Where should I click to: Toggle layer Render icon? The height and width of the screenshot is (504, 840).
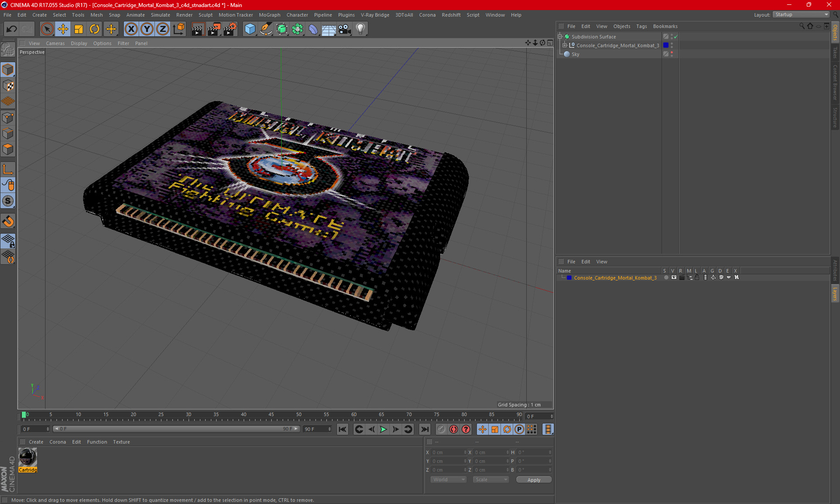coord(682,277)
